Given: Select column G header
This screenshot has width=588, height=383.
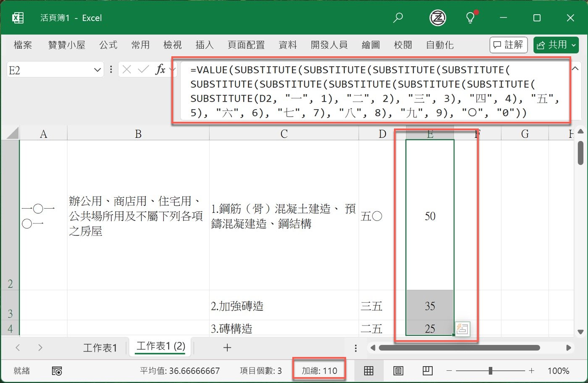Looking at the screenshot, I should pos(525,134).
